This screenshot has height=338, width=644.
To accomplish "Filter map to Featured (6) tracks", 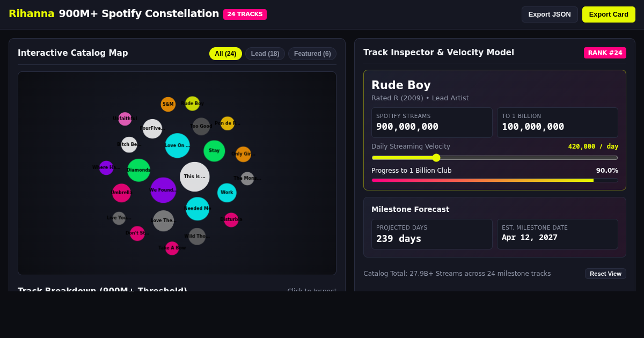I will tap(312, 54).
